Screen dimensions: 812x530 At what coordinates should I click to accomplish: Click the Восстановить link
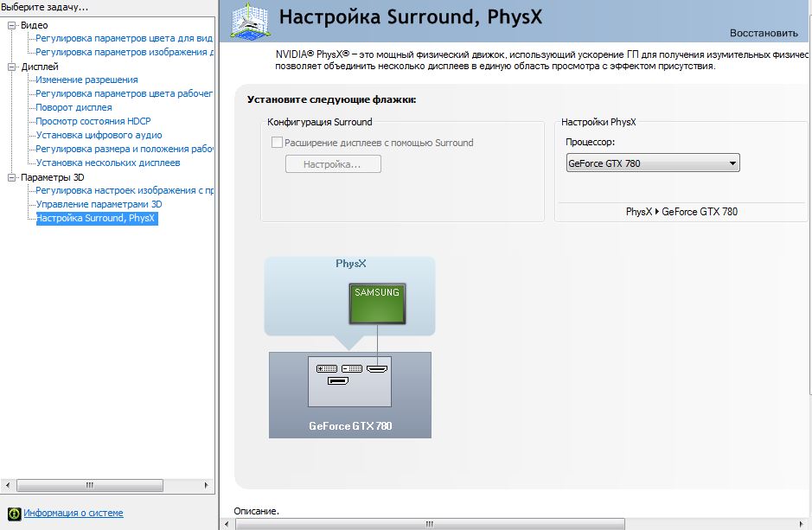(764, 33)
